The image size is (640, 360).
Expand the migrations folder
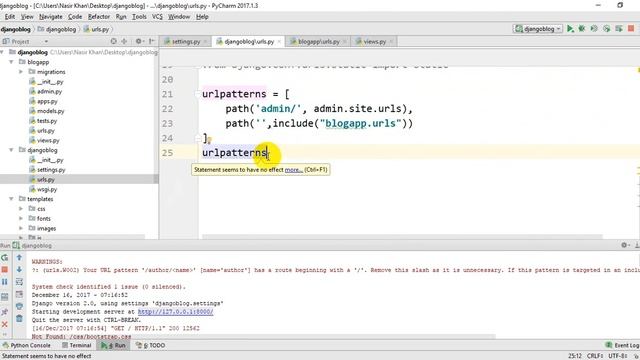(x=21, y=72)
